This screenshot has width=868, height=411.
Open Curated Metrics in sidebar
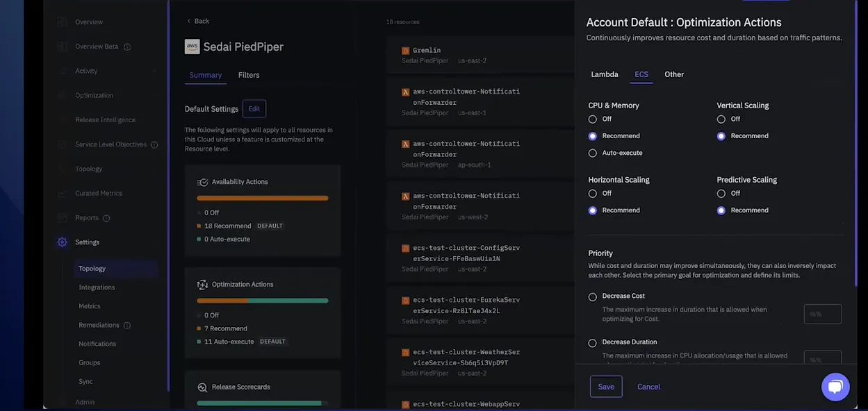pyautogui.click(x=99, y=193)
